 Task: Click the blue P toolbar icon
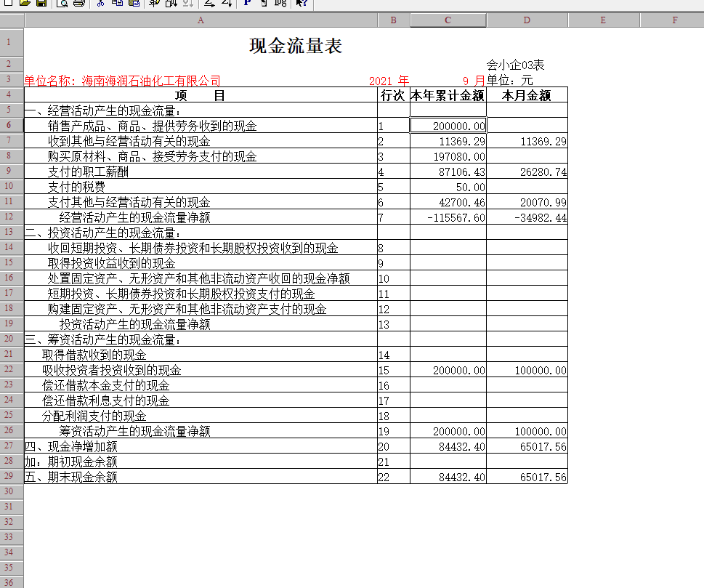(247, 3)
